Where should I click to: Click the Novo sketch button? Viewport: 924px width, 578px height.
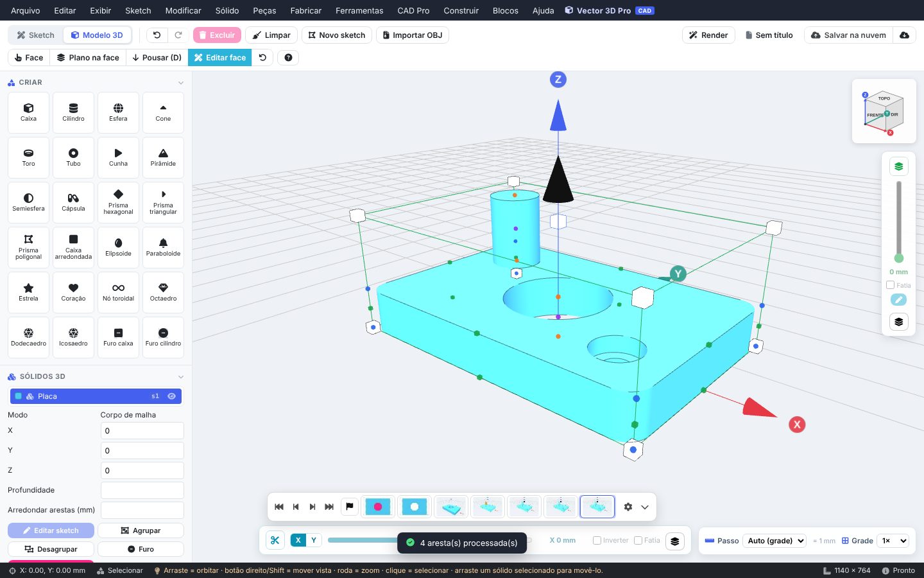[x=337, y=35]
